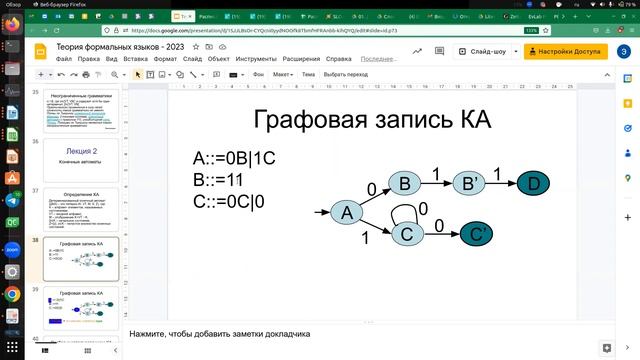Image resolution: width=640 pixels, height=360 pixels.
Task: Click the Тема theme button
Action: pyautogui.click(x=308, y=75)
